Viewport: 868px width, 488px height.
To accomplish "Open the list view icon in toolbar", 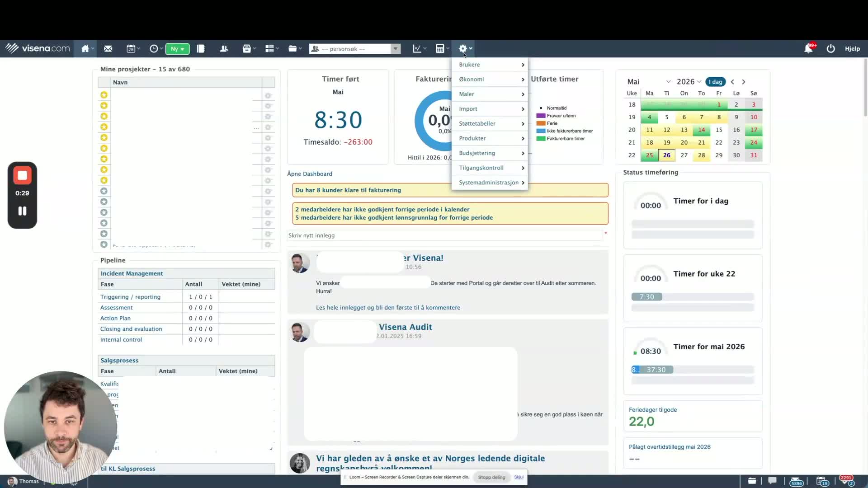I will coord(269,49).
